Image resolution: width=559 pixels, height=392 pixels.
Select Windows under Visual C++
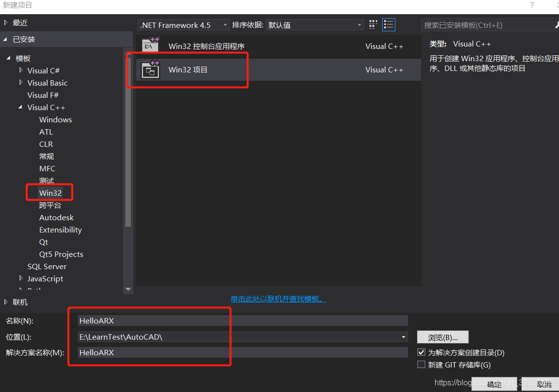pyautogui.click(x=55, y=119)
